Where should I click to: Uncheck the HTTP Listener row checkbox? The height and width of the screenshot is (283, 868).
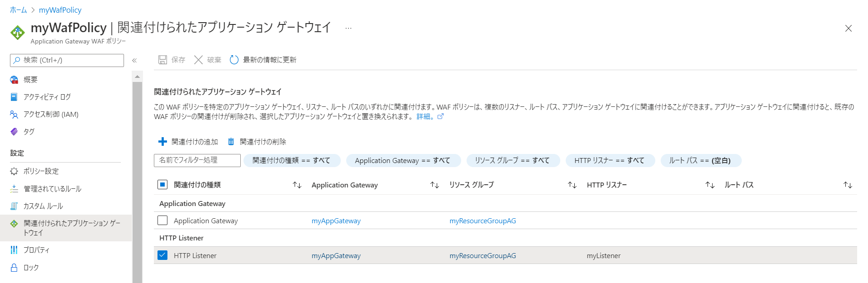(162, 255)
